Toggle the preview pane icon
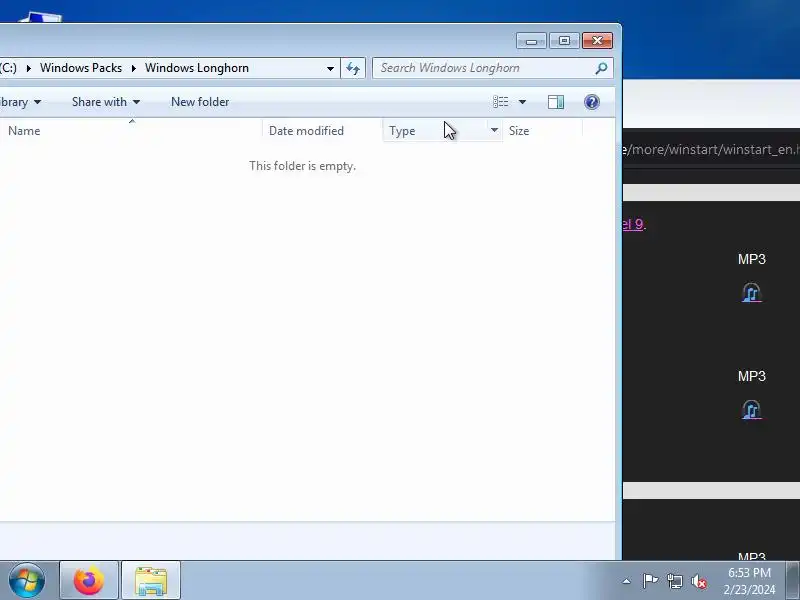The image size is (800, 600). (x=556, y=102)
